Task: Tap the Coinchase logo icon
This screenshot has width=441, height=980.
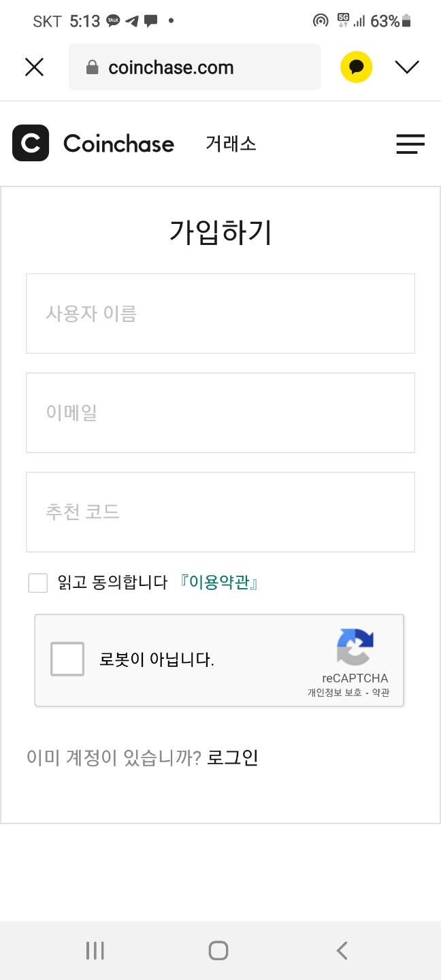Action: click(x=30, y=144)
